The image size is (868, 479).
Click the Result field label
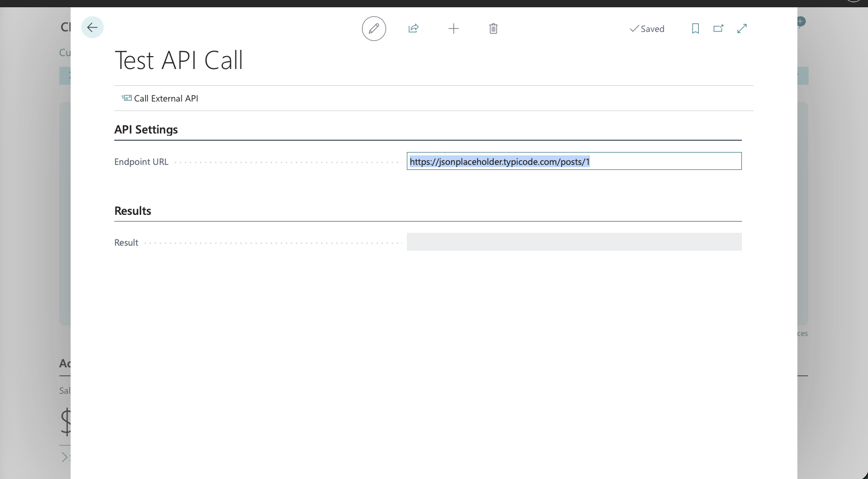tap(126, 243)
